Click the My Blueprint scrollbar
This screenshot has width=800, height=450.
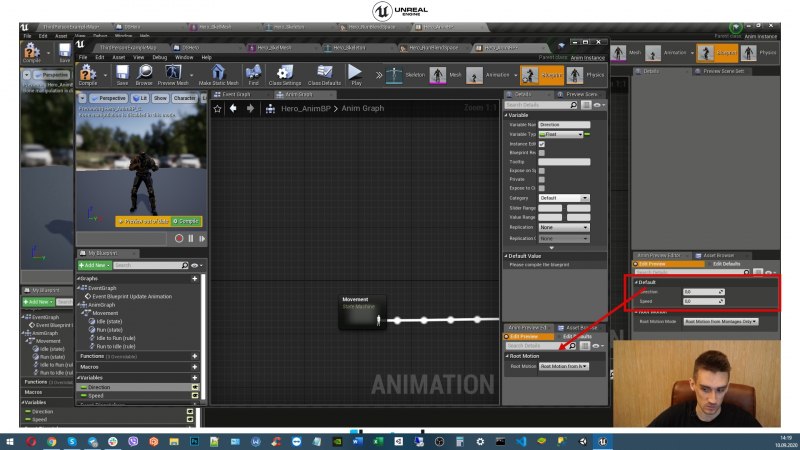click(203, 337)
